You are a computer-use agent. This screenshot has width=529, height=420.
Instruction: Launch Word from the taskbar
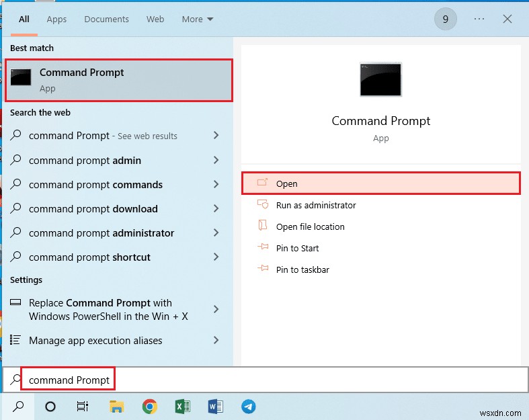pos(215,407)
